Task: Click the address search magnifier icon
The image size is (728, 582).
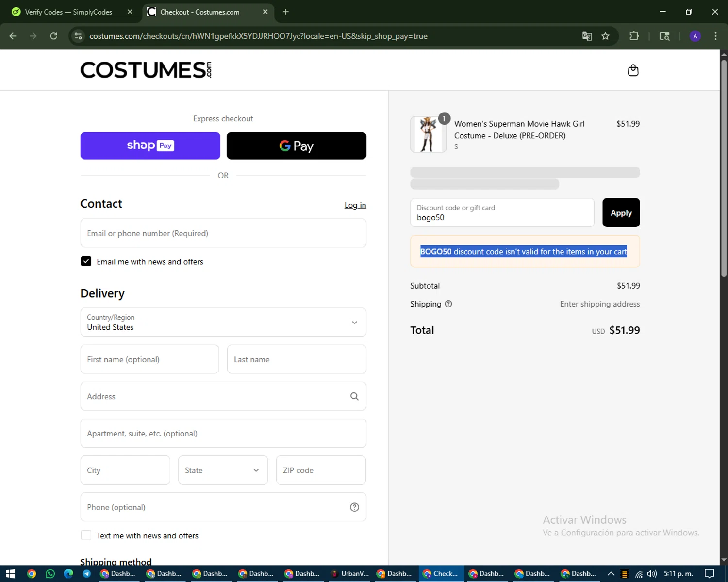Action: click(x=354, y=396)
